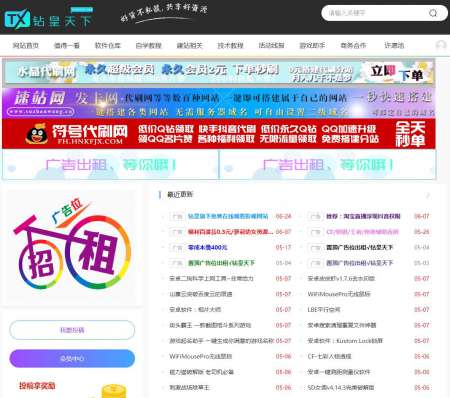
Task: Open the 科学上网工具 post link
Action: [x=211, y=278]
